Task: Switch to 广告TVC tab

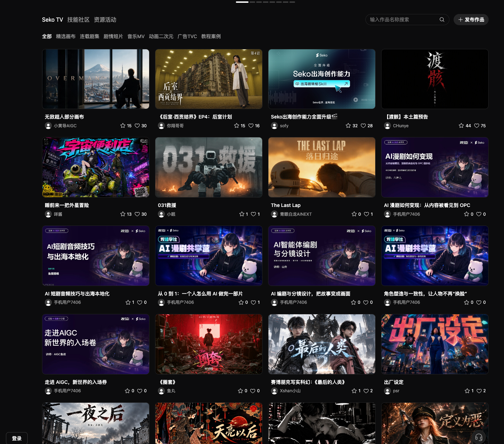Action: [x=187, y=36]
